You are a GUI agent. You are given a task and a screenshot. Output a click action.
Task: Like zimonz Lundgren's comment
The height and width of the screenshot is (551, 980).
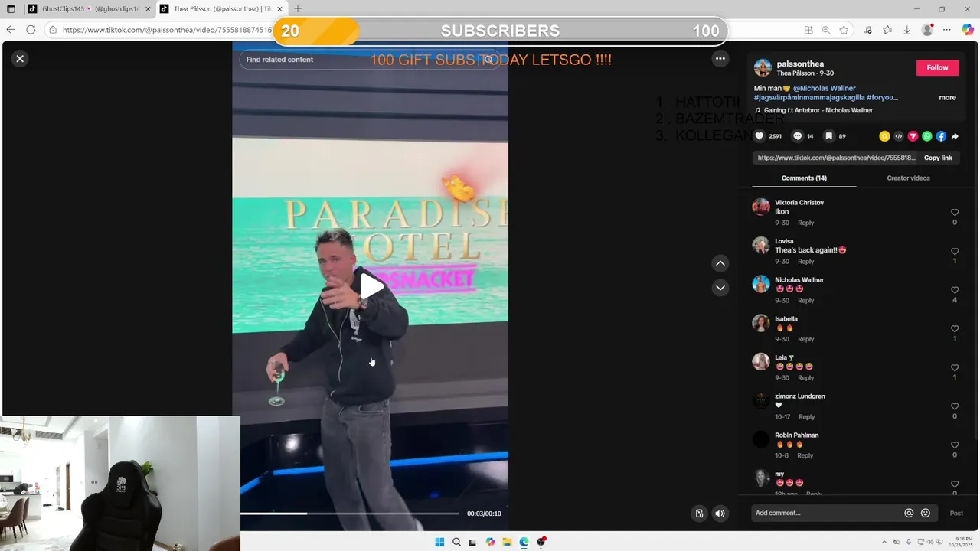(x=955, y=406)
